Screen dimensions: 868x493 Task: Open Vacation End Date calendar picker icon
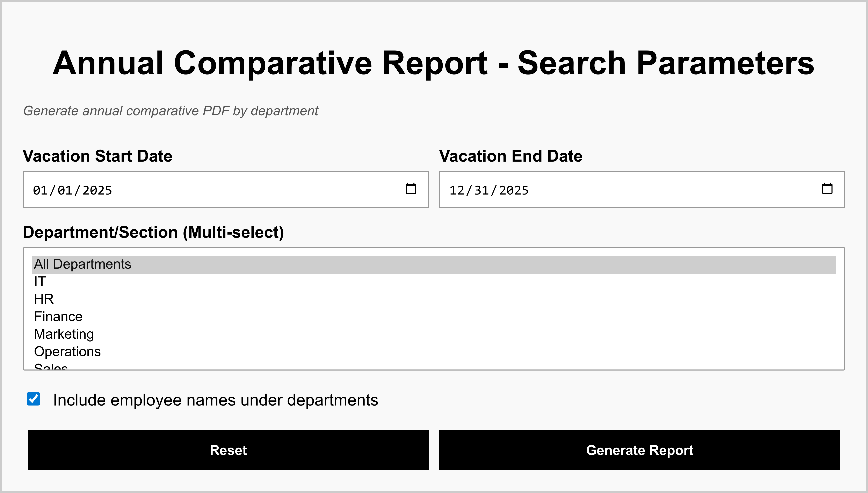[x=827, y=189]
